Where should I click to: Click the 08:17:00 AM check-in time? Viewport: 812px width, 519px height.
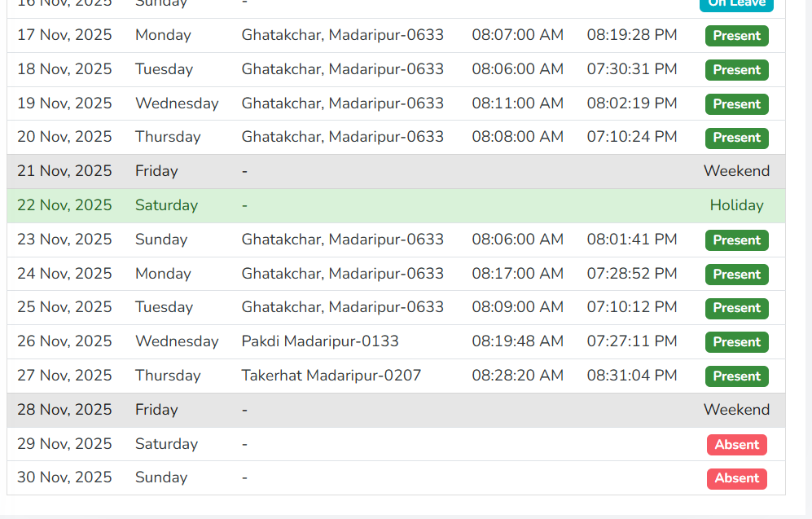tap(518, 274)
